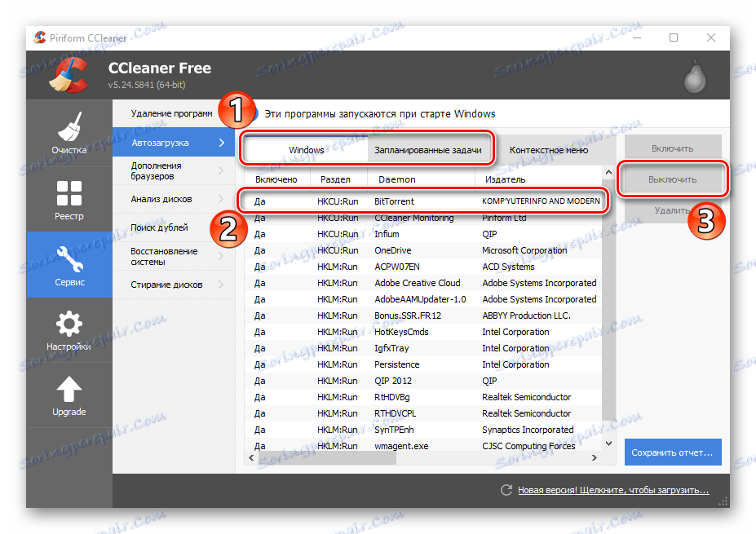This screenshot has height=534, width=756.
Task: Select Дополнения браузеров menu item
Action: 174,170
